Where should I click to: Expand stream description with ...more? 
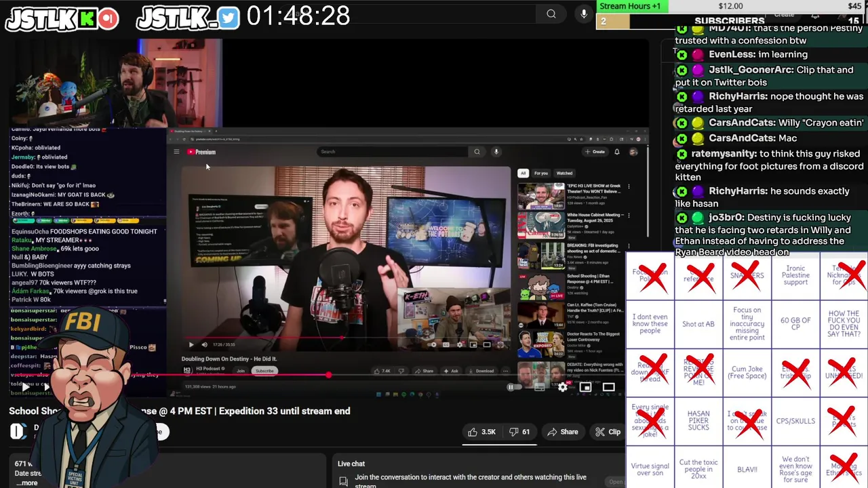[28, 483]
